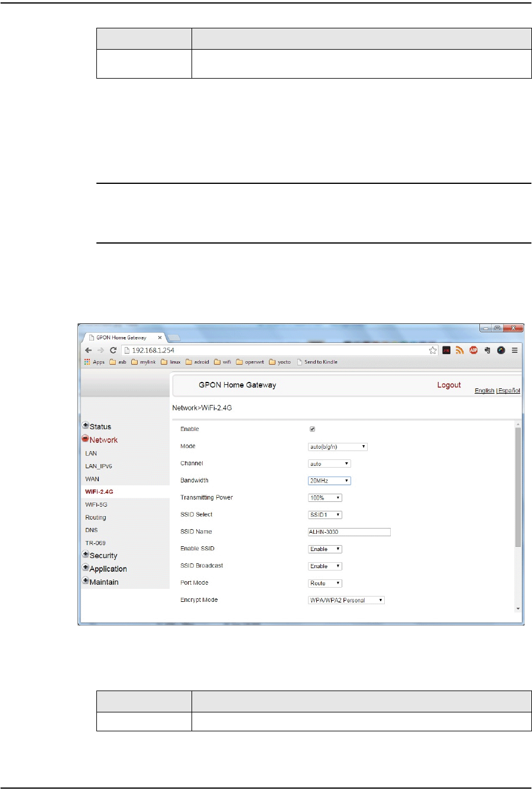532x794 pixels.
Task: Click the scrollbar down arrow
Action: [x=518, y=608]
